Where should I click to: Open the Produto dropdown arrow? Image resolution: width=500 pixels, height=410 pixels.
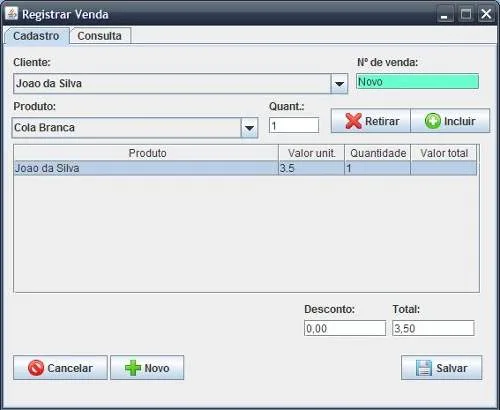(249, 128)
